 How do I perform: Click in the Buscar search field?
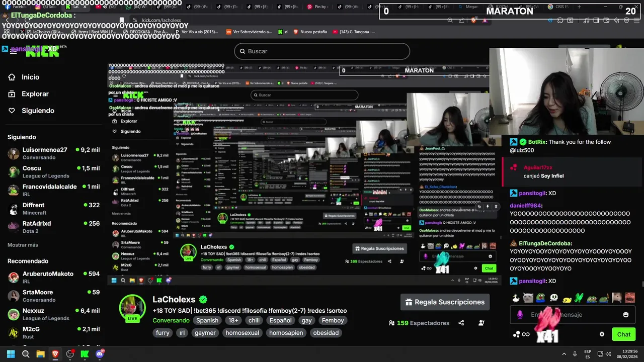point(322,51)
